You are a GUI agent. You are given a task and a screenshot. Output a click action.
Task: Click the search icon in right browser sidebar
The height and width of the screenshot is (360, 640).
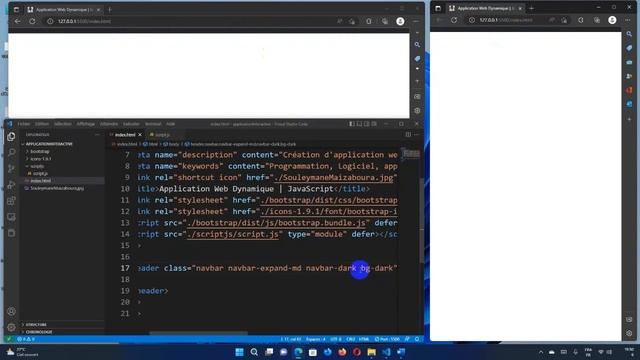tap(629, 34)
